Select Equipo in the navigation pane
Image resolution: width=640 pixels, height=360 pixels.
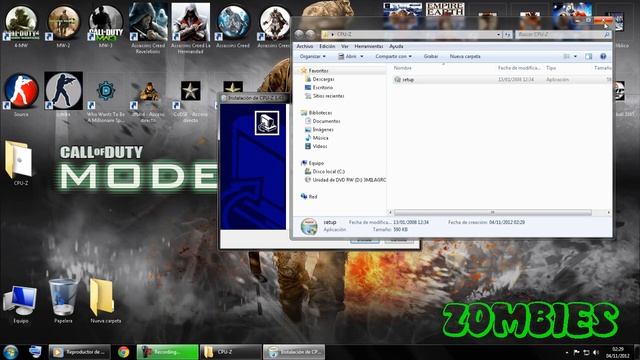(x=316, y=163)
